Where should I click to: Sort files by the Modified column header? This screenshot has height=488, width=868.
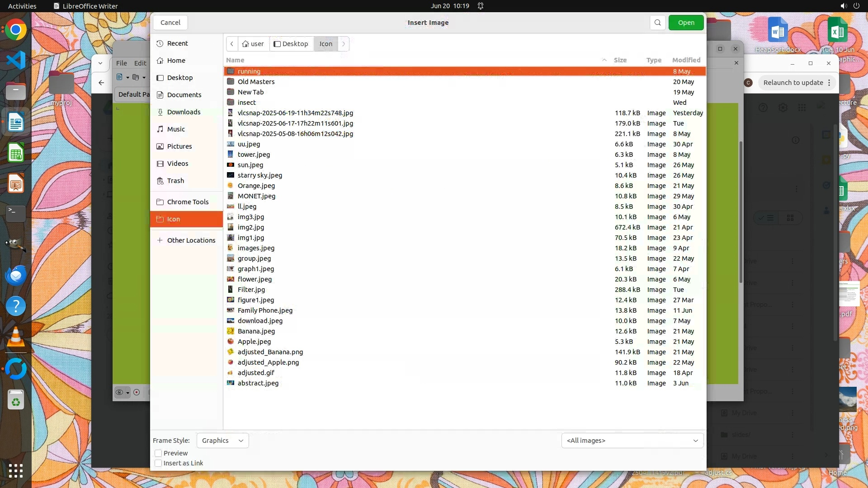[x=686, y=60]
